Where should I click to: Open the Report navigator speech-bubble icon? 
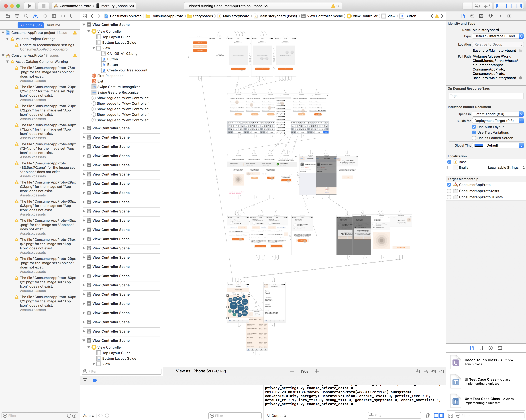tap(72, 16)
